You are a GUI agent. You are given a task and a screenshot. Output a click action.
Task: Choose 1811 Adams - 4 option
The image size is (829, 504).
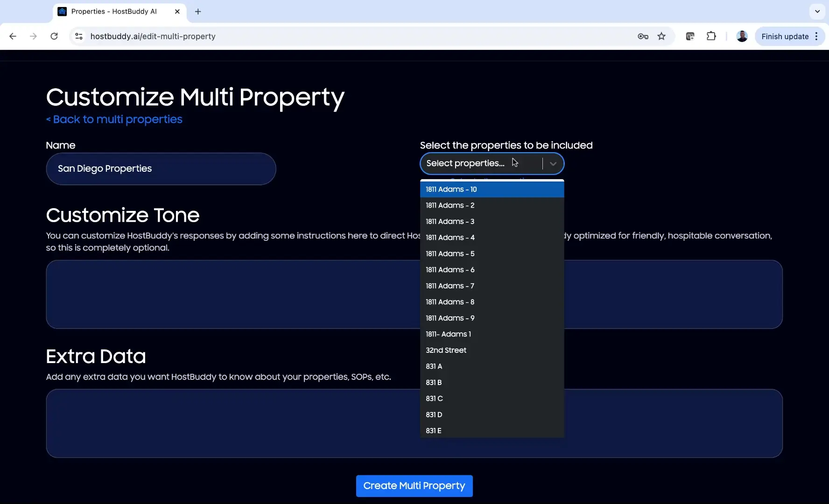tap(492, 238)
